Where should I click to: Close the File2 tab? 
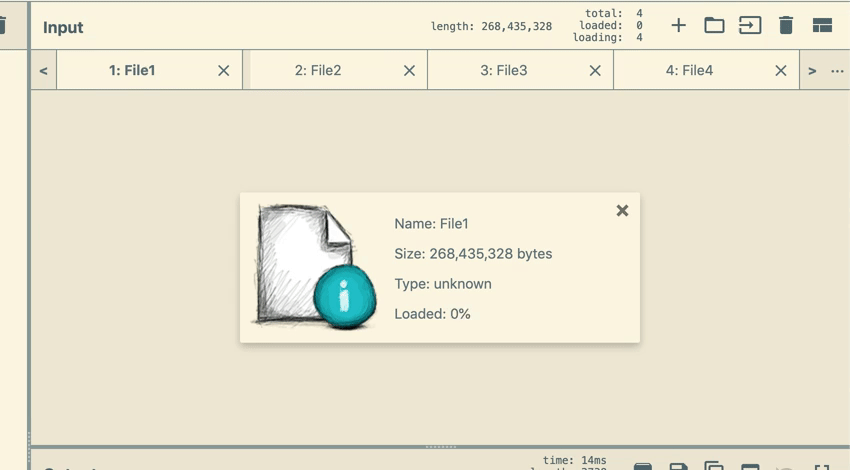click(409, 71)
